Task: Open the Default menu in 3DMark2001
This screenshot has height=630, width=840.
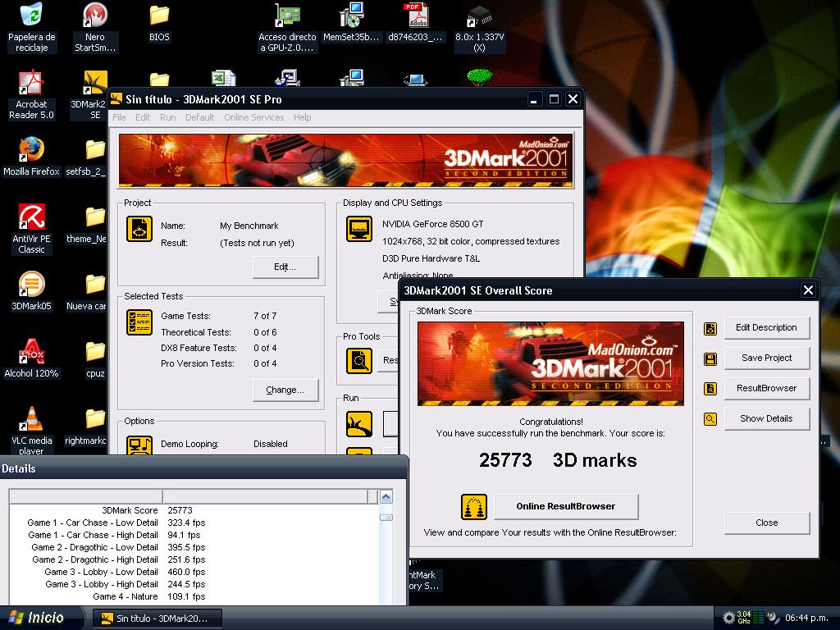Action: click(199, 117)
